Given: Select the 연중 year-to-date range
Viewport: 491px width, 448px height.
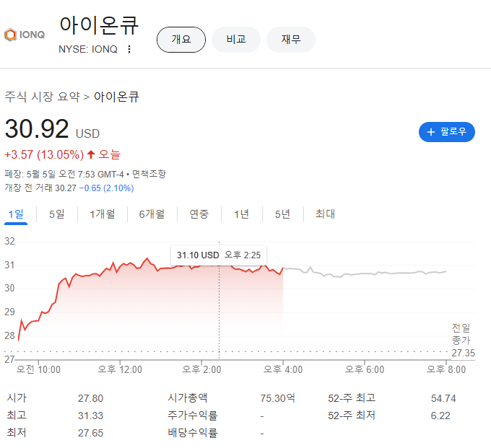Looking at the screenshot, I should coord(199,214).
